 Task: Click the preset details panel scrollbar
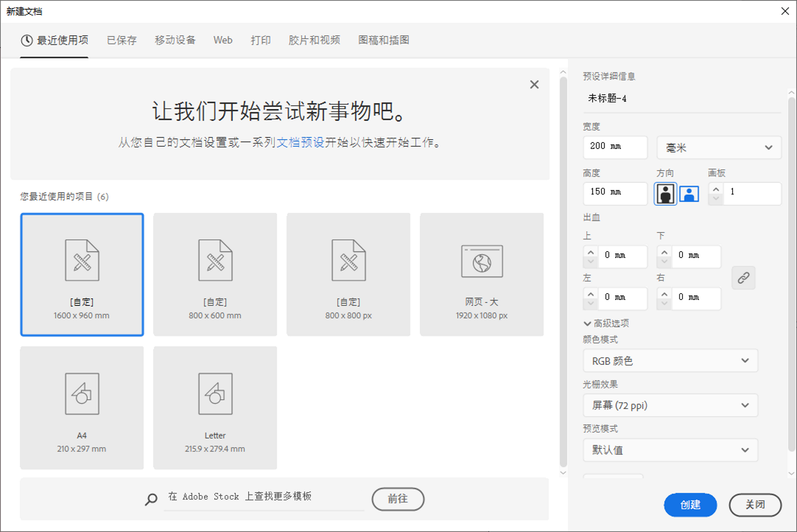click(x=792, y=274)
